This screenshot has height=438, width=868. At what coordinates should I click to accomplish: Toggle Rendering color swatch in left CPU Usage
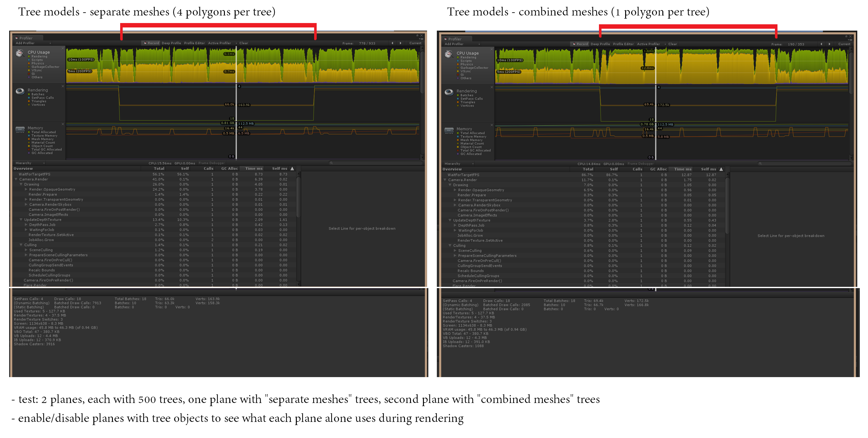coord(29,57)
